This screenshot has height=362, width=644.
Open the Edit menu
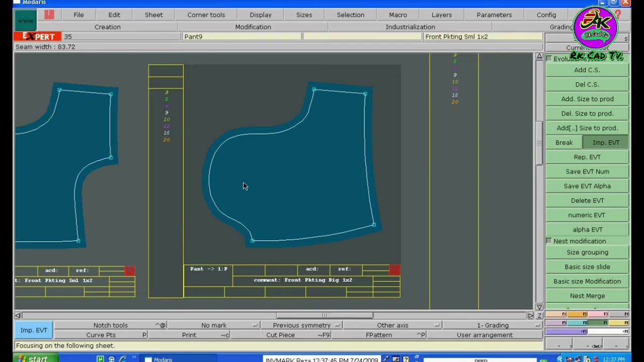pos(114,15)
